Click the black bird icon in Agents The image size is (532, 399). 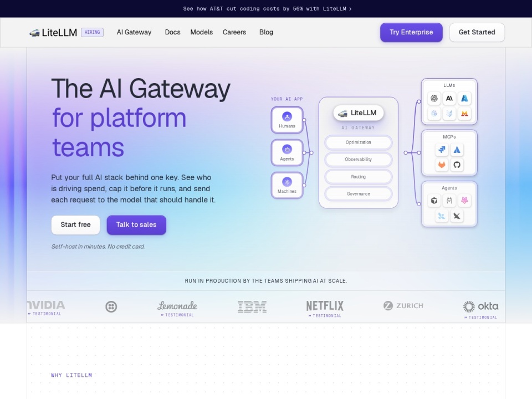[x=457, y=216]
